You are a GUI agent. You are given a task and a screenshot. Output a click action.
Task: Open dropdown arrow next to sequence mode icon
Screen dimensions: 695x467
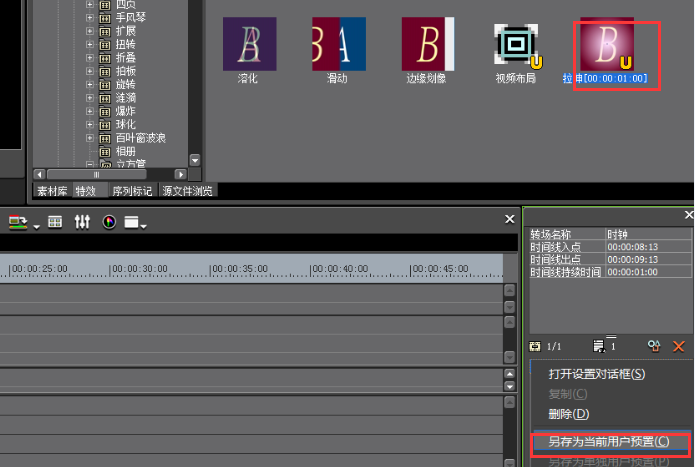36,226
